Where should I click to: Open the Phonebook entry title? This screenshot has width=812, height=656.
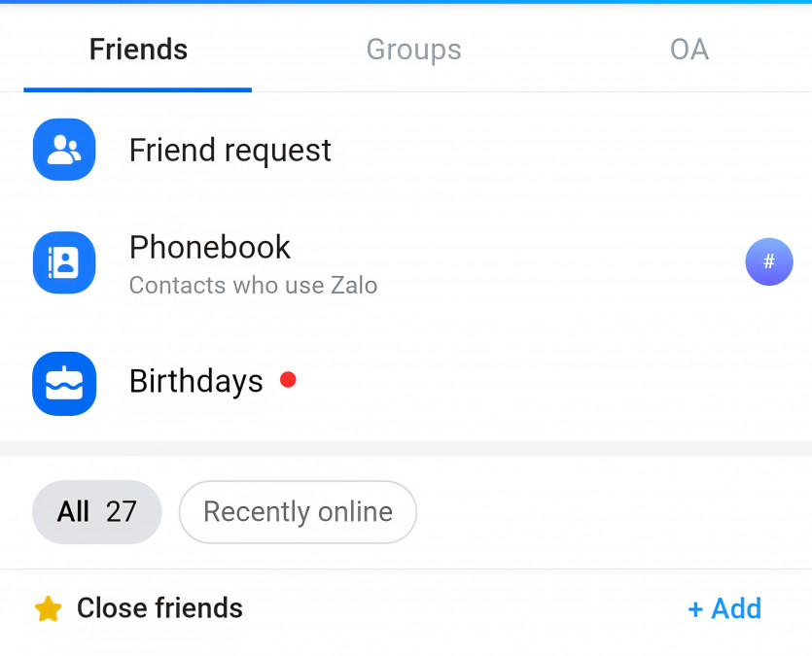tap(210, 247)
